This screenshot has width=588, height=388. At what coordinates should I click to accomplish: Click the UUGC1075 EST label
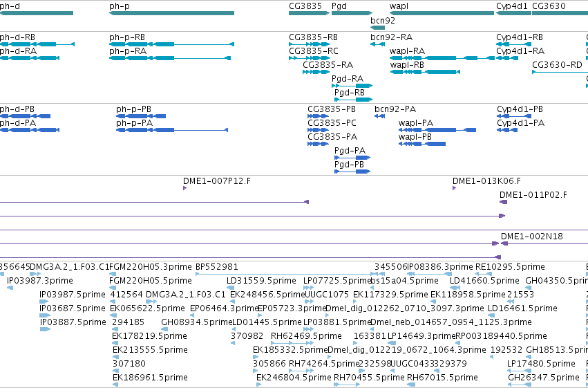(x=326, y=295)
